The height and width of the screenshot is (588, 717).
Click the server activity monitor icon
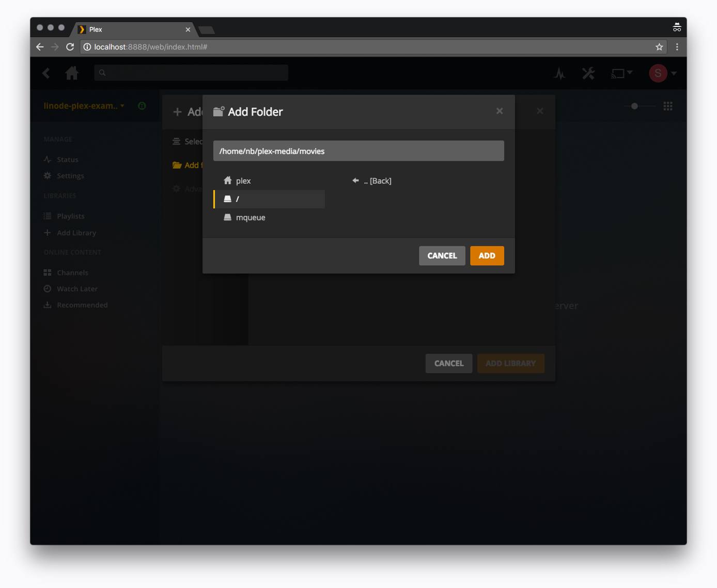tap(560, 73)
